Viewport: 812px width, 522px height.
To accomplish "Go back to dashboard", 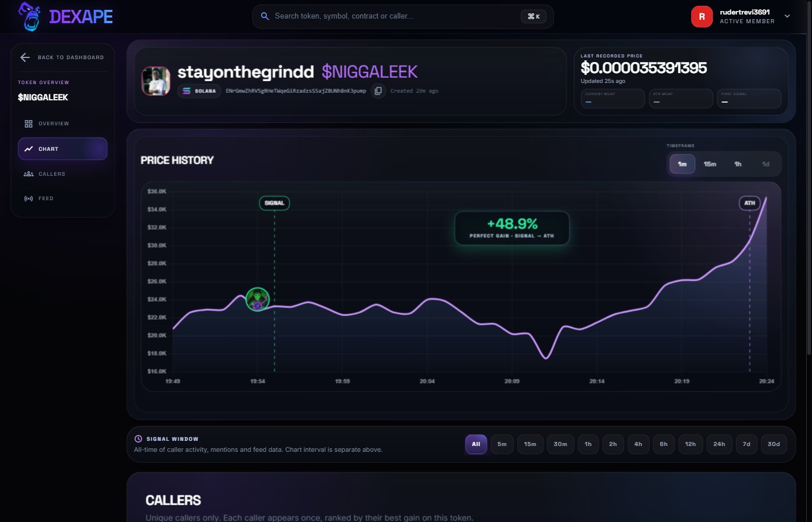I will pos(63,57).
